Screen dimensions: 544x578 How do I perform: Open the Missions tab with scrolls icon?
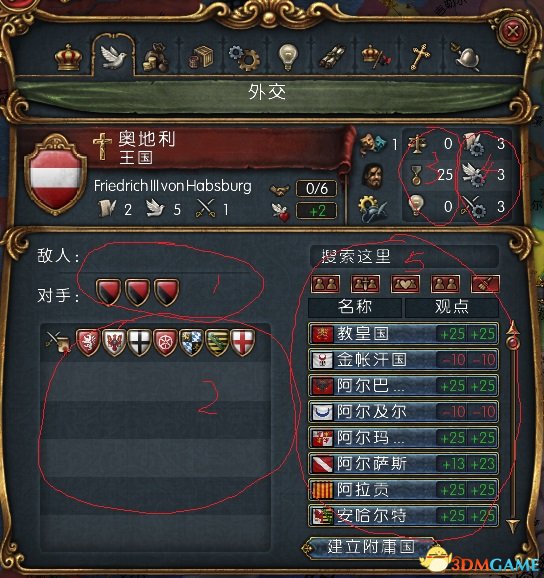click(331, 57)
